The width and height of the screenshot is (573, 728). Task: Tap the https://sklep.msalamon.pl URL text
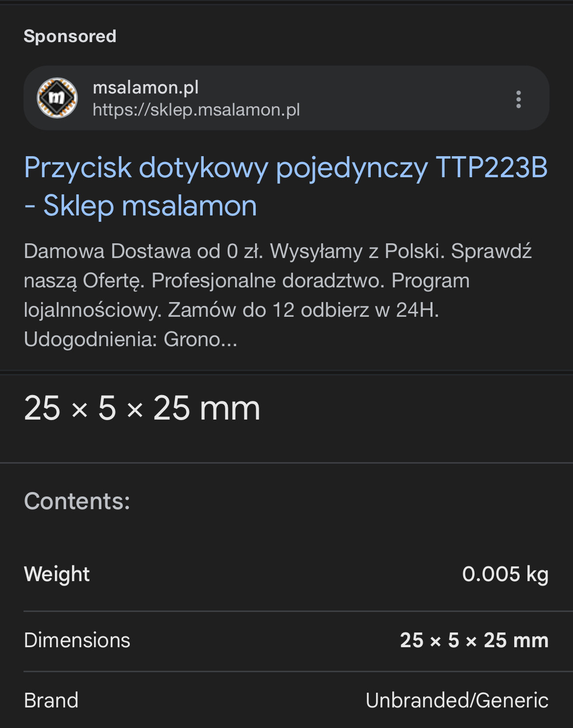(x=196, y=110)
